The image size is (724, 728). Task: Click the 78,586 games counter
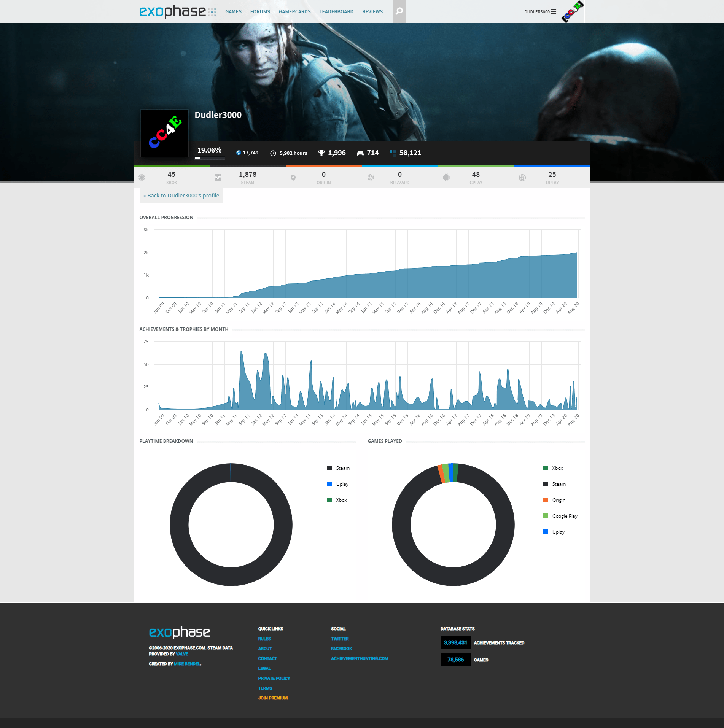455,660
